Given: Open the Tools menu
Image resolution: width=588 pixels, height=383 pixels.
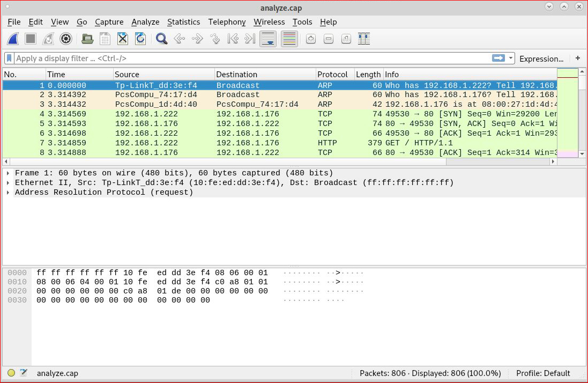Looking at the screenshot, I should (302, 22).
